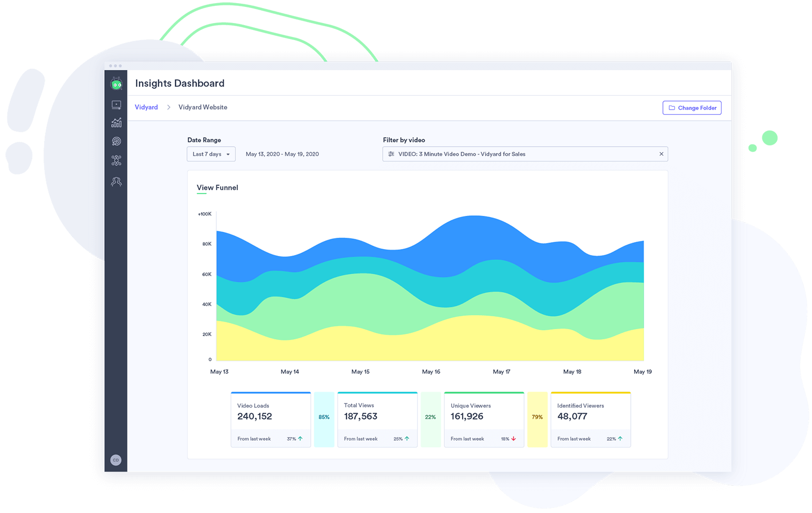812x513 pixels.
Task: Select the Video Loads stat card
Action: [x=270, y=419]
